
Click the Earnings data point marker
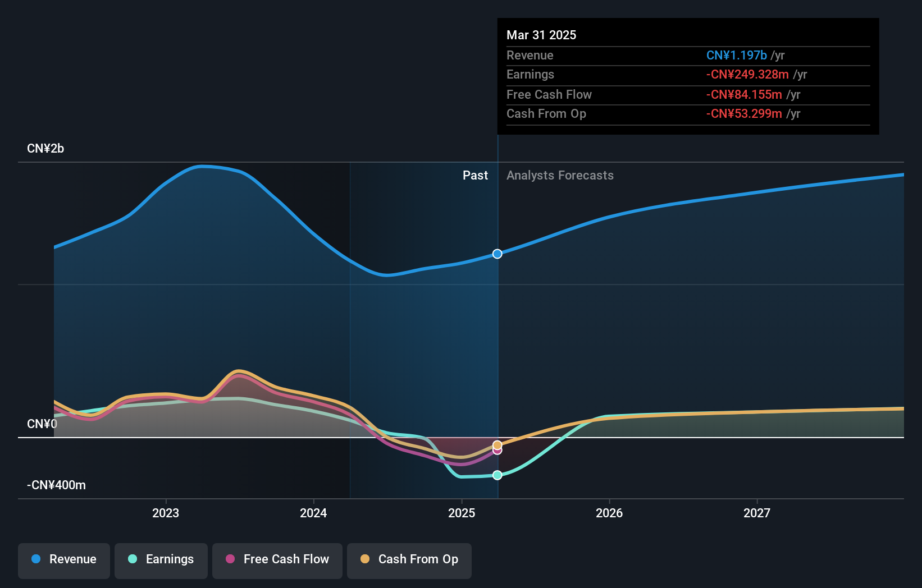click(x=497, y=475)
